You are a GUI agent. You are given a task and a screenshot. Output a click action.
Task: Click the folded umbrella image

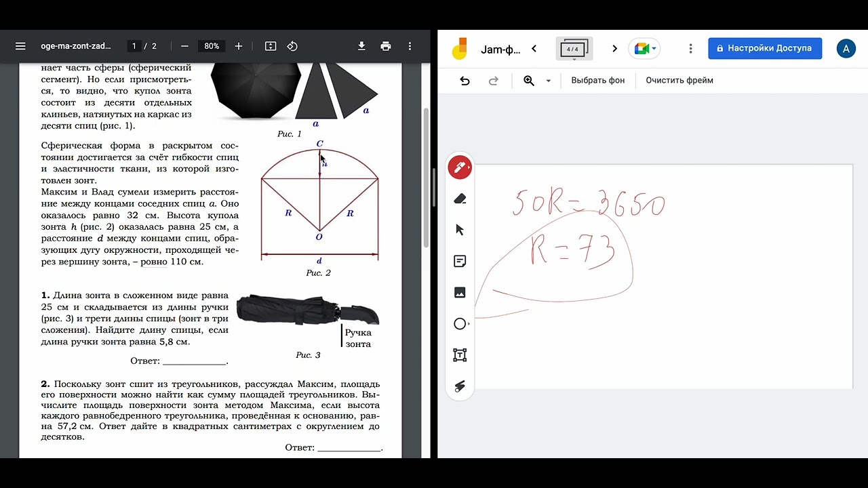307,310
